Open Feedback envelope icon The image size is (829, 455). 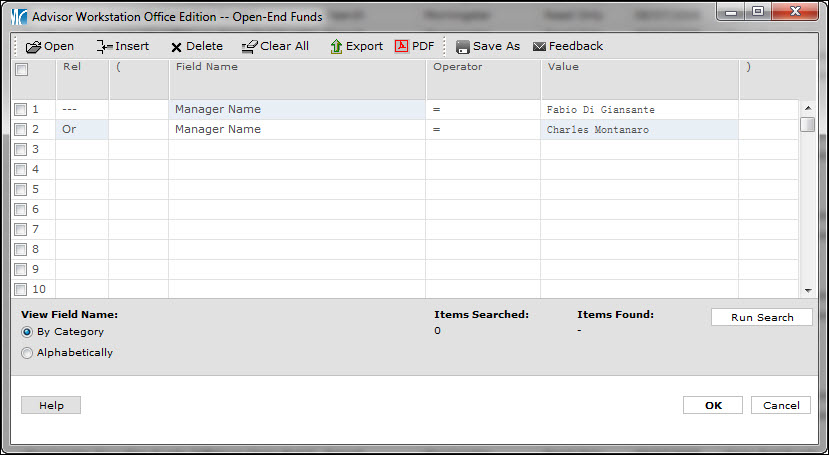pos(540,47)
